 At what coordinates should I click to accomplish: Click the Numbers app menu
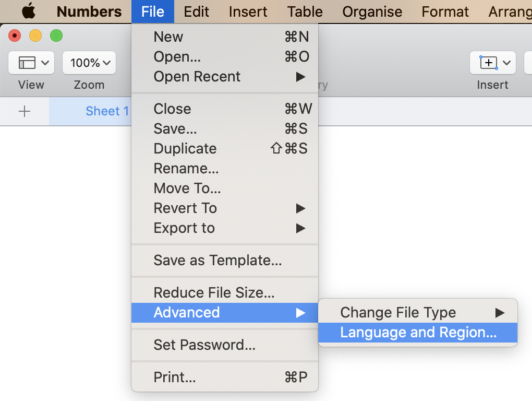89,11
